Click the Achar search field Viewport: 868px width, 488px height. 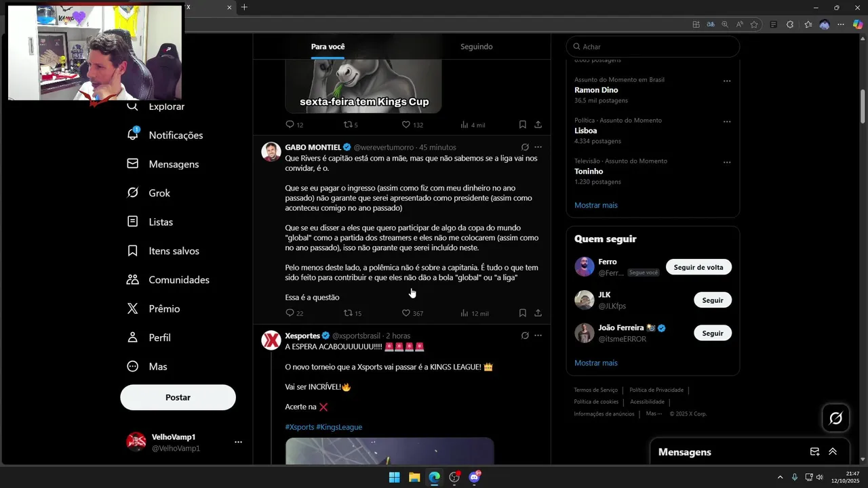pos(652,47)
